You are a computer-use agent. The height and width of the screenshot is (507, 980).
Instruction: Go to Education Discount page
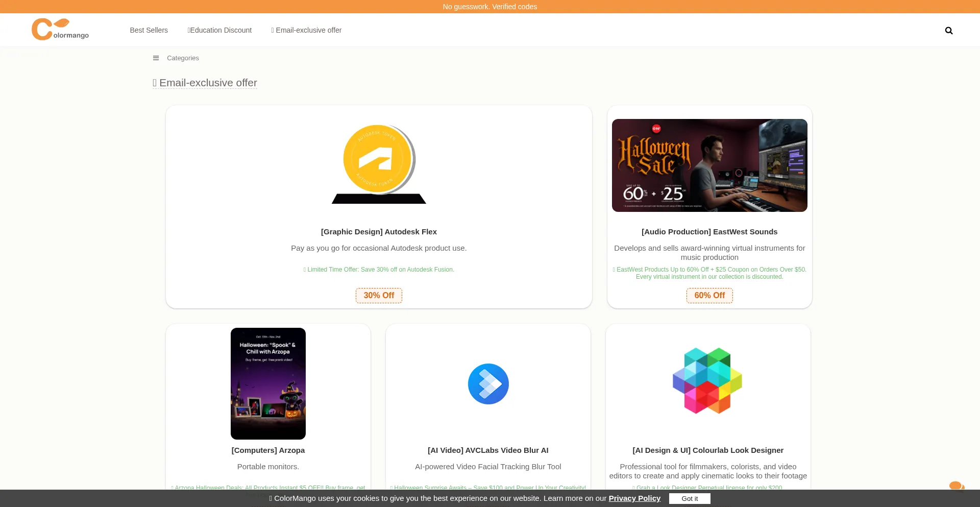point(219,30)
